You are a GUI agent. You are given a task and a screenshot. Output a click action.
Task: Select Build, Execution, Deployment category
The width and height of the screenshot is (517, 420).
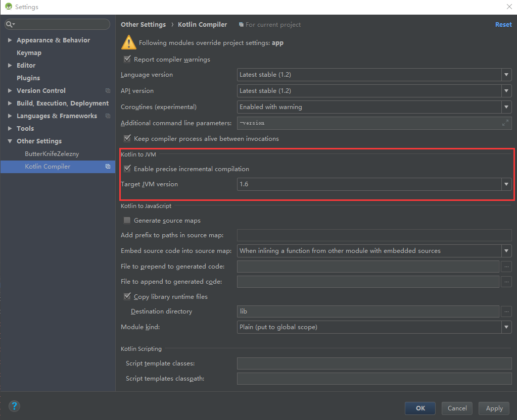pos(63,103)
